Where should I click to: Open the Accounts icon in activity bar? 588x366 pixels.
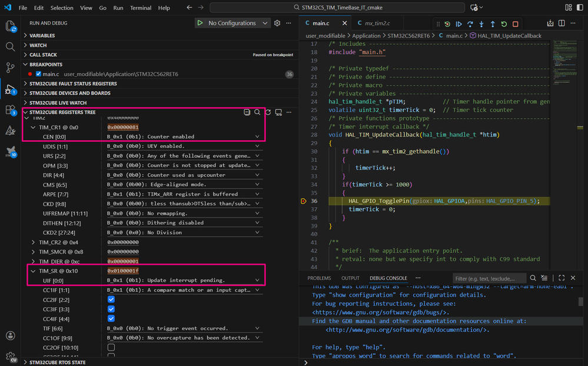click(10, 335)
